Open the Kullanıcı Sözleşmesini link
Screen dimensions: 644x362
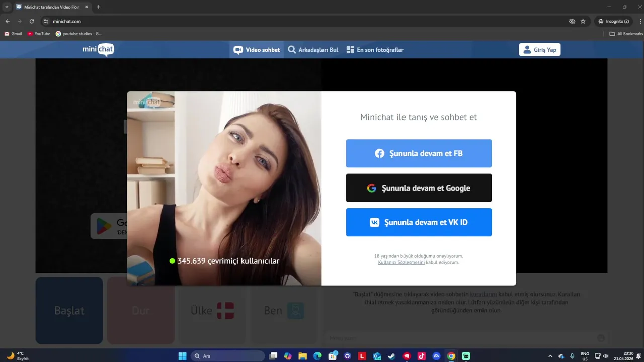pyautogui.click(x=401, y=262)
